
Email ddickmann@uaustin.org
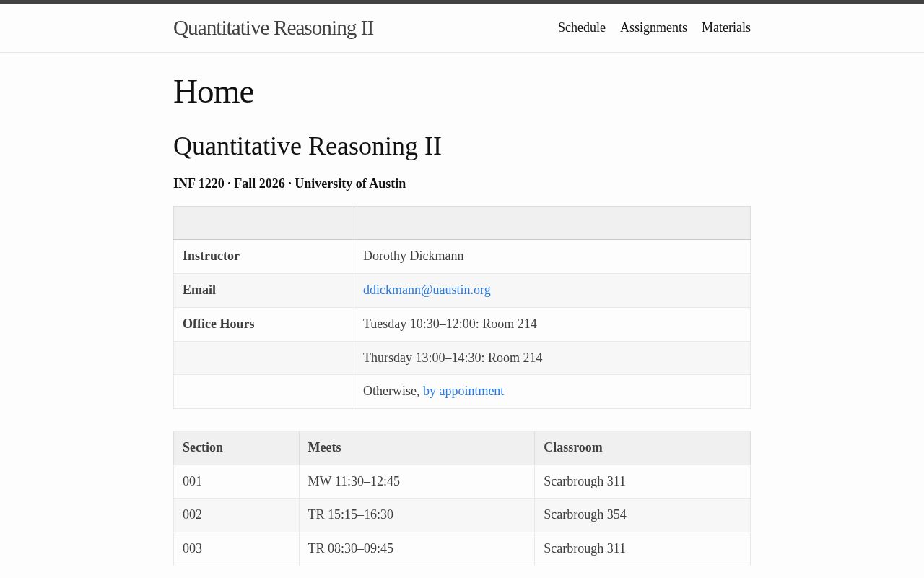(427, 290)
